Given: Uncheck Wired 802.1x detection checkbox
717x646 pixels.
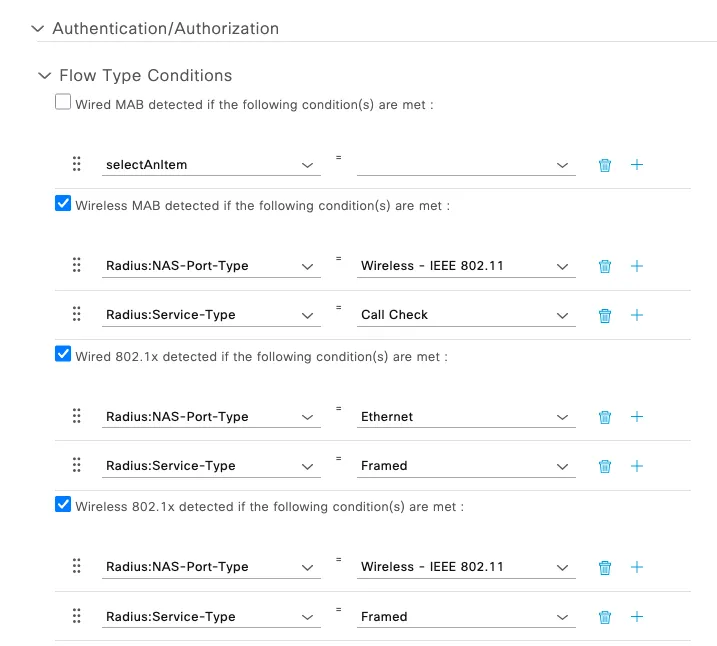Looking at the screenshot, I should coord(63,354).
